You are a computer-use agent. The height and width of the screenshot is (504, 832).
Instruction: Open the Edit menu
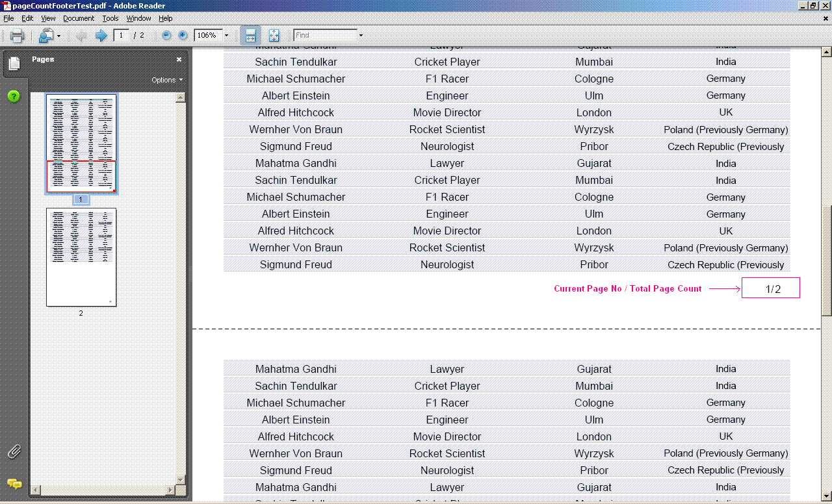(27, 18)
